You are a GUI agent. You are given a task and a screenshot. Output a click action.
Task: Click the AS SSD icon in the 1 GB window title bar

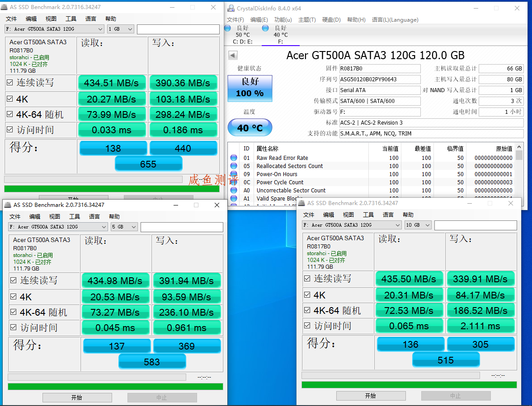tap(5, 7)
